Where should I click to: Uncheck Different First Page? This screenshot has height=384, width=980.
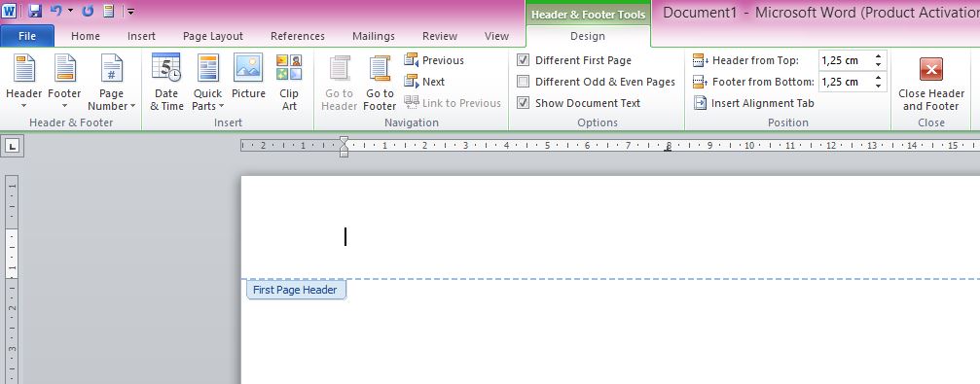coord(524,60)
